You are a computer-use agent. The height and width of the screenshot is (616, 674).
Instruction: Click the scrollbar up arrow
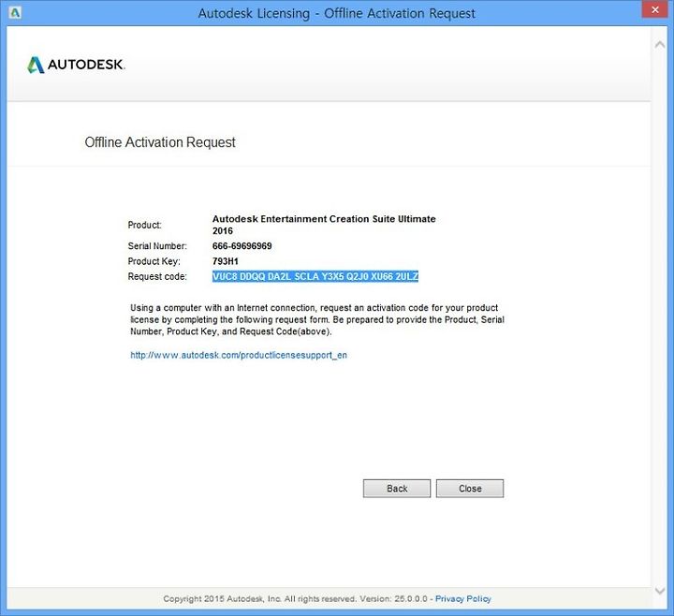pos(659,44)
